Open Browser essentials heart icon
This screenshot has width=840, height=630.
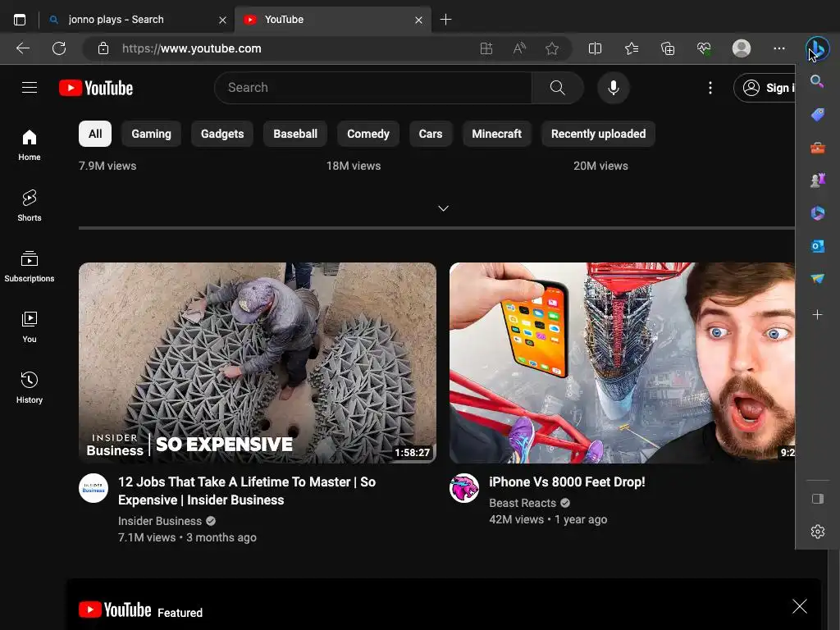click(x=704, y=48)
